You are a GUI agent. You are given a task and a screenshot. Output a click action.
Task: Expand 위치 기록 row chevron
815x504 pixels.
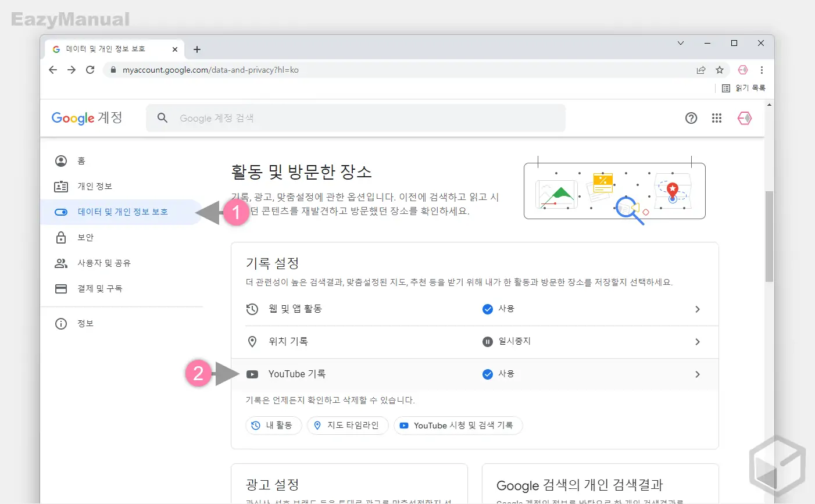pyautogui.click(x=698, y=342)
